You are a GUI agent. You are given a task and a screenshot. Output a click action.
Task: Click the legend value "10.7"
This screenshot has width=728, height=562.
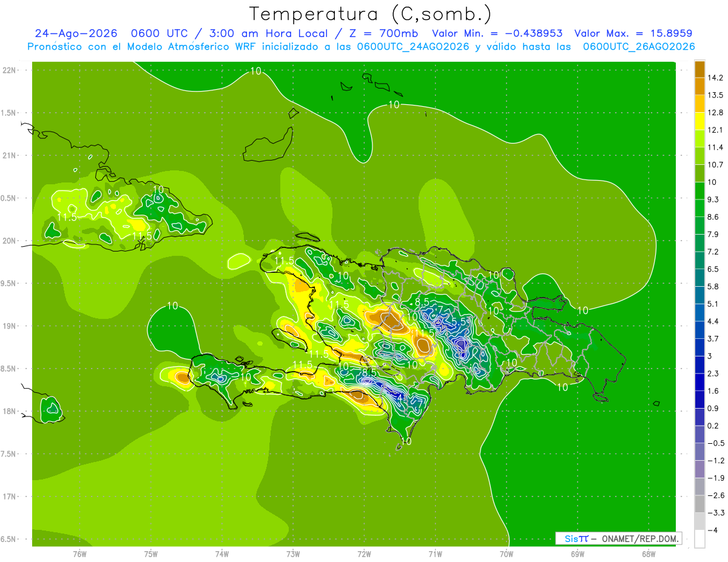(716, 165)
